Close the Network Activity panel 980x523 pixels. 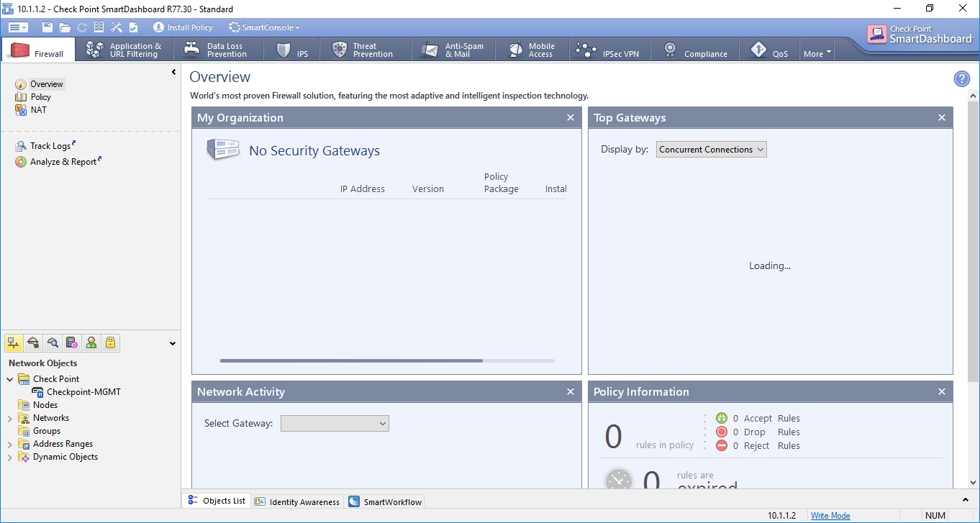(x=571, y=391)
